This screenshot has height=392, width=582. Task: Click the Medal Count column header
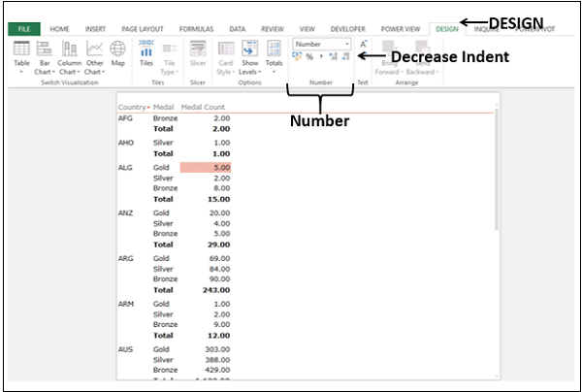click(205, 107)
